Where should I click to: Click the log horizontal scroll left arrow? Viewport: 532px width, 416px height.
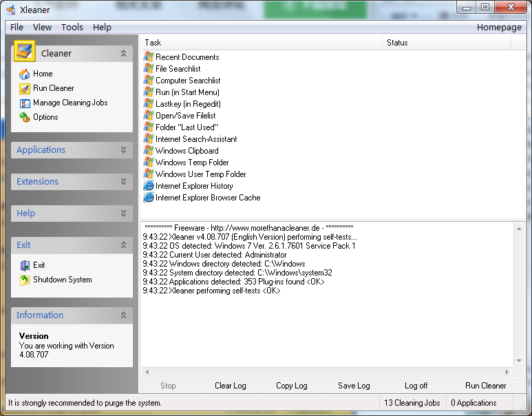click(x=147, y=372)
